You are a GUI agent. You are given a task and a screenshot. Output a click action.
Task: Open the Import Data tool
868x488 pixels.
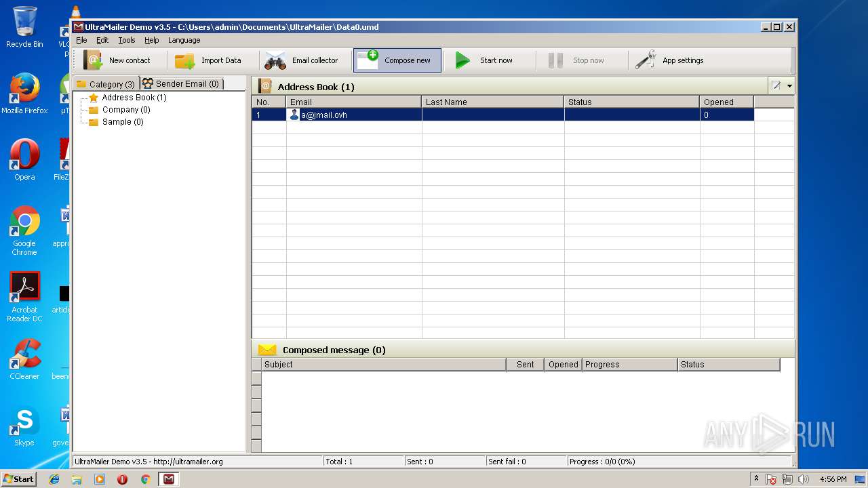point(208,60)
